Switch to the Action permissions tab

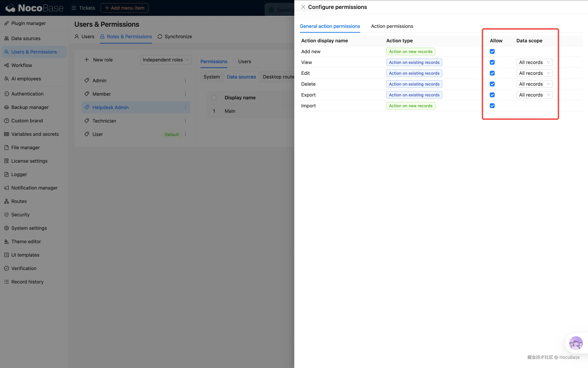click(x=392, y=26)
